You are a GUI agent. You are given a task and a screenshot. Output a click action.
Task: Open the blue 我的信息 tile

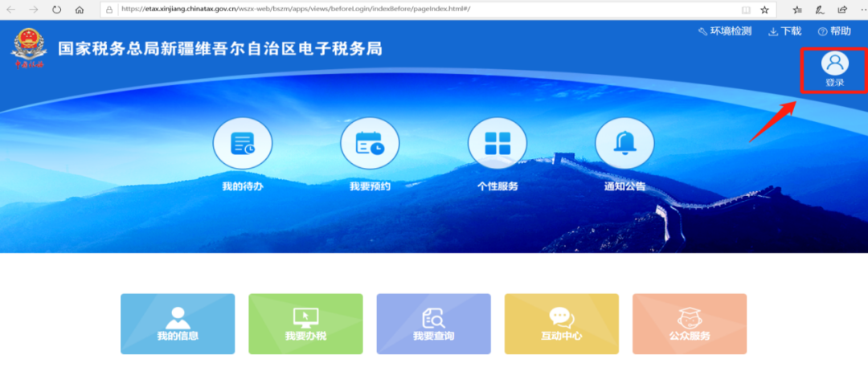pyautogui.click(x=178, y=324)
